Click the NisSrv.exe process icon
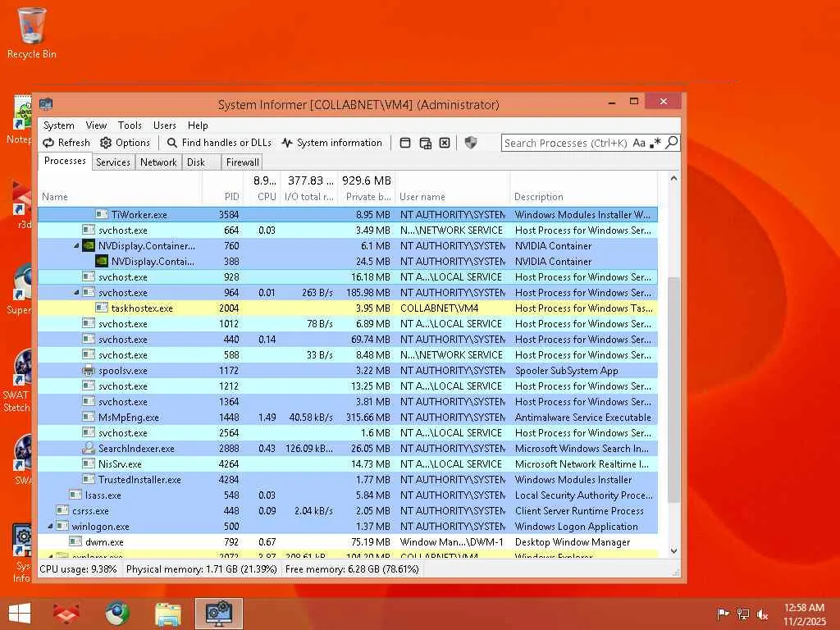This screenshot has width=840, height=630. (89, 464)
